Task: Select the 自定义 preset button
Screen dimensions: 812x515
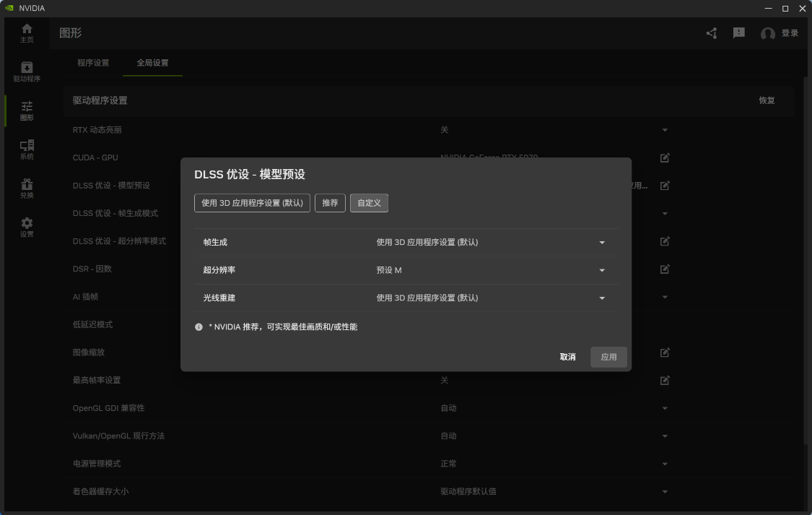Action: (x=370, y=203)
